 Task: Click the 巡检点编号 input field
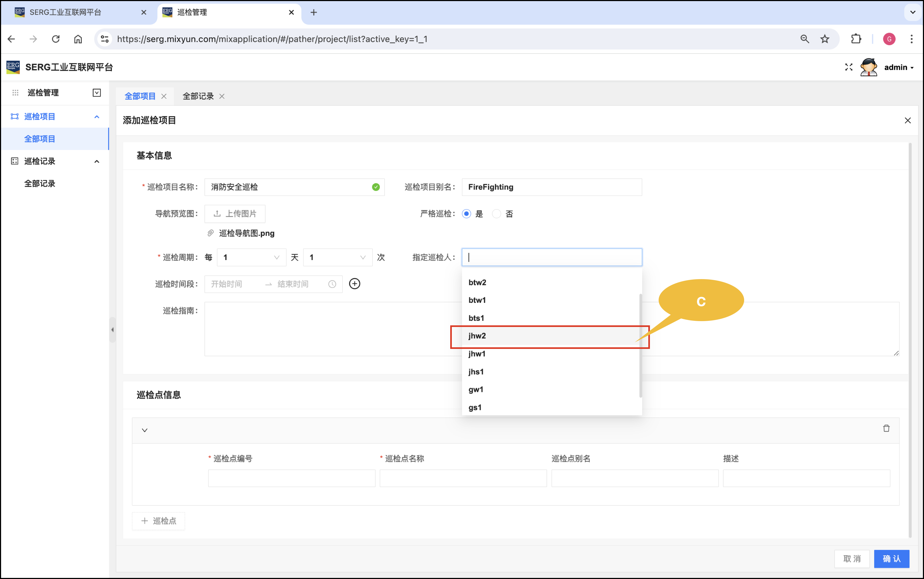pos(291,478)
